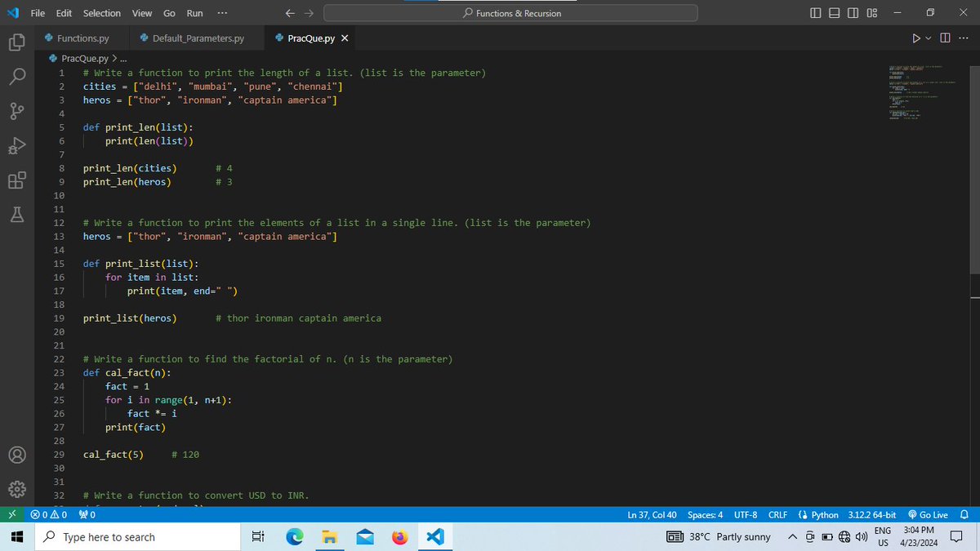Open the Run menu
Screen dimensions: 980x551
click(195, 13)
